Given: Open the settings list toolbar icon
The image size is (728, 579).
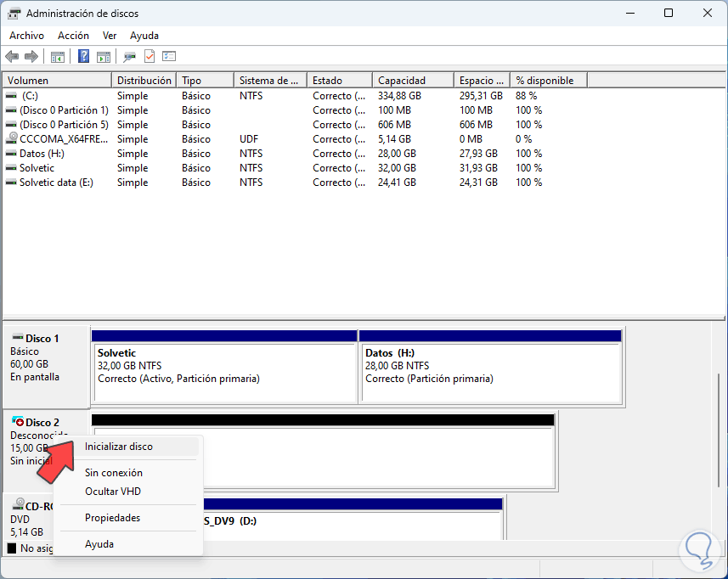Looking at the screenshot, I should [x=169, y=56].
